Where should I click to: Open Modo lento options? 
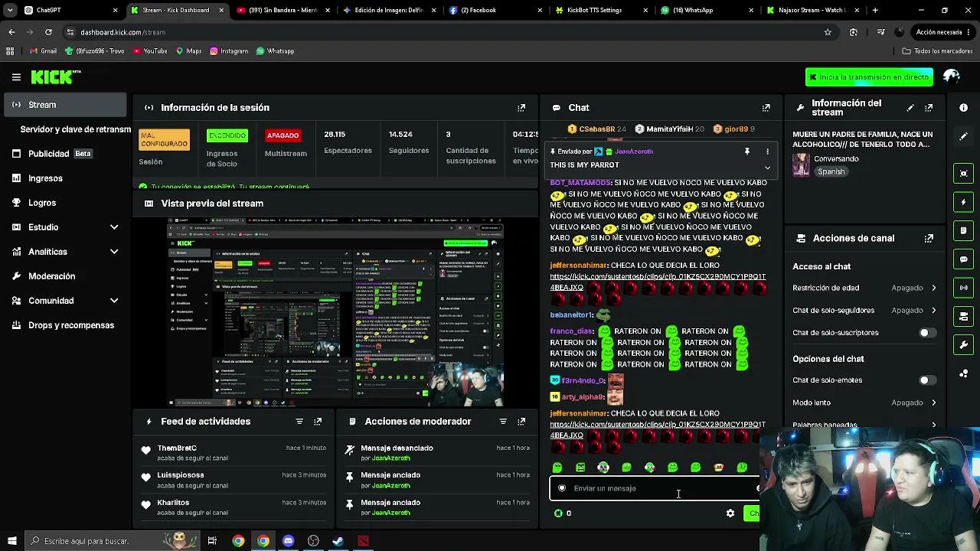click(x=864, y=403)
